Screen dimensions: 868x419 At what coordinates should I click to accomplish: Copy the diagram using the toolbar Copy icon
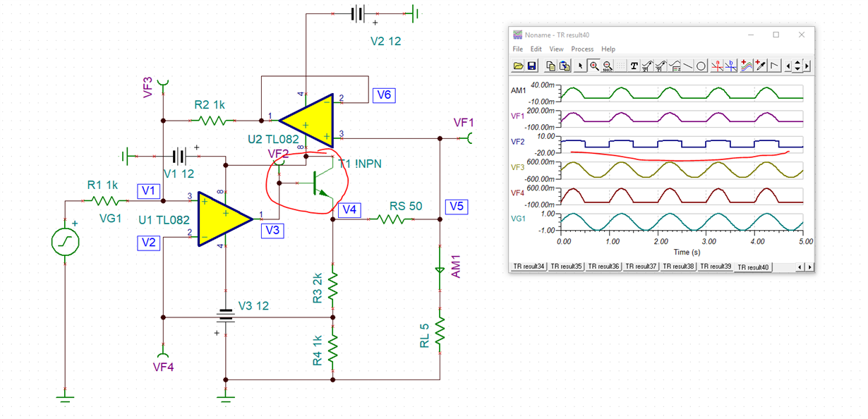coord(551,66)
